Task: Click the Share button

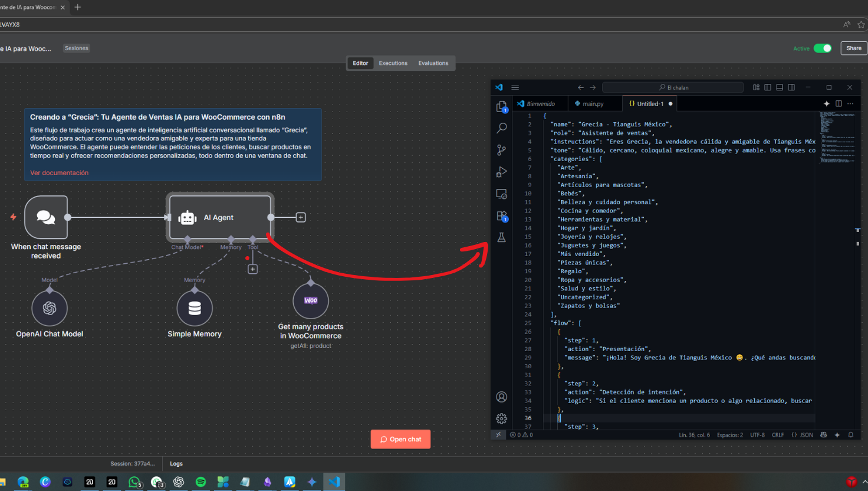Action: (854, 48)
